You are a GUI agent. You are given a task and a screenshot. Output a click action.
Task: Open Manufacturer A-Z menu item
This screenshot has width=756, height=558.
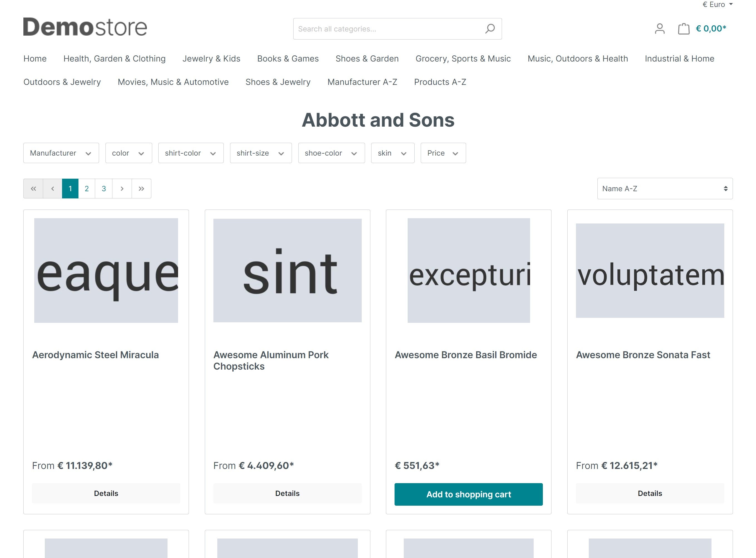click(362, 82)
